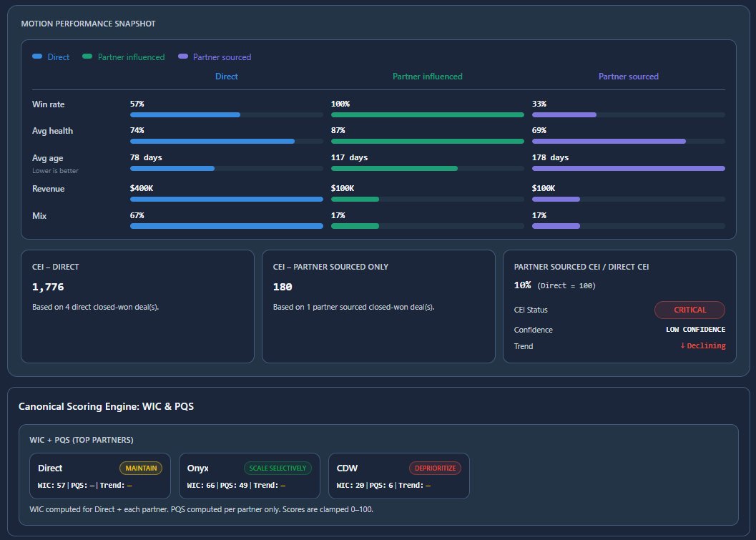Click the blue Direct legend pill icon
The image size is (756, 540).
37,57
